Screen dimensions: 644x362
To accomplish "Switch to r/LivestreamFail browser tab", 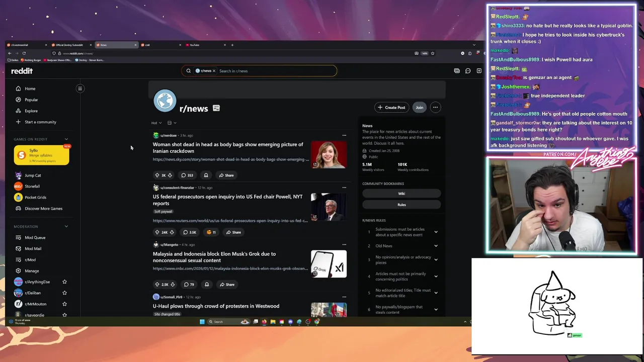I will [x=27, y=45].
